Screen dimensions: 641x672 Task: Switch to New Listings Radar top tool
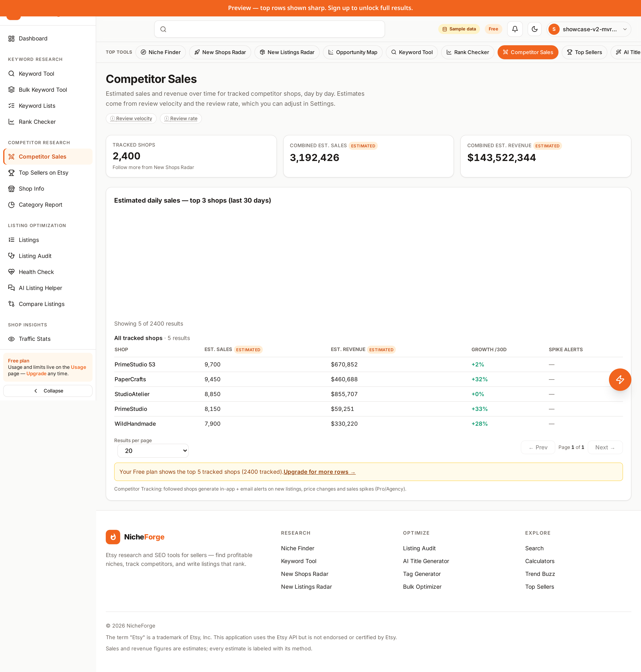[x=287, y=52]
